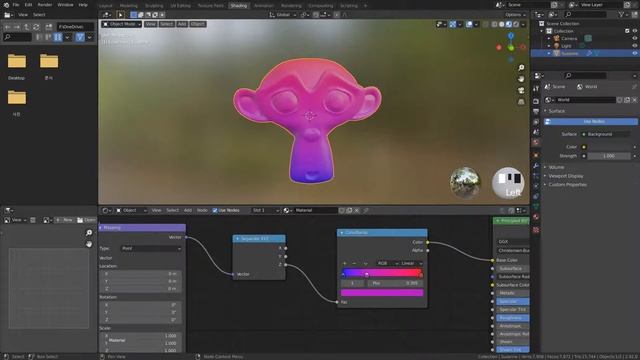
Task: Switch to the UV Editing workspace tab
Action: [x=180, y=6]
